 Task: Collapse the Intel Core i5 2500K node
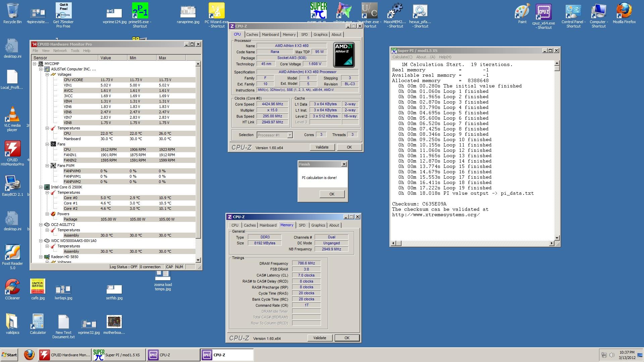pos(41,187)
